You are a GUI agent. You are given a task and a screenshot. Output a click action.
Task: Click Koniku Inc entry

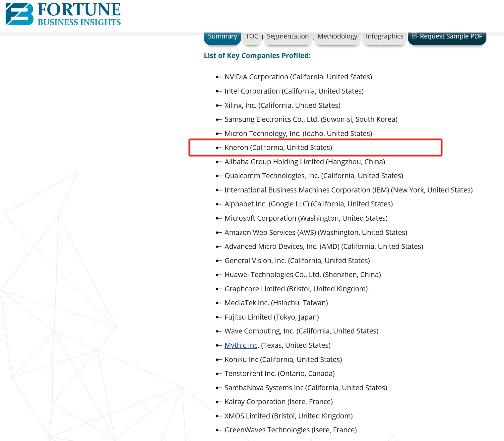[x=283, y=360]
